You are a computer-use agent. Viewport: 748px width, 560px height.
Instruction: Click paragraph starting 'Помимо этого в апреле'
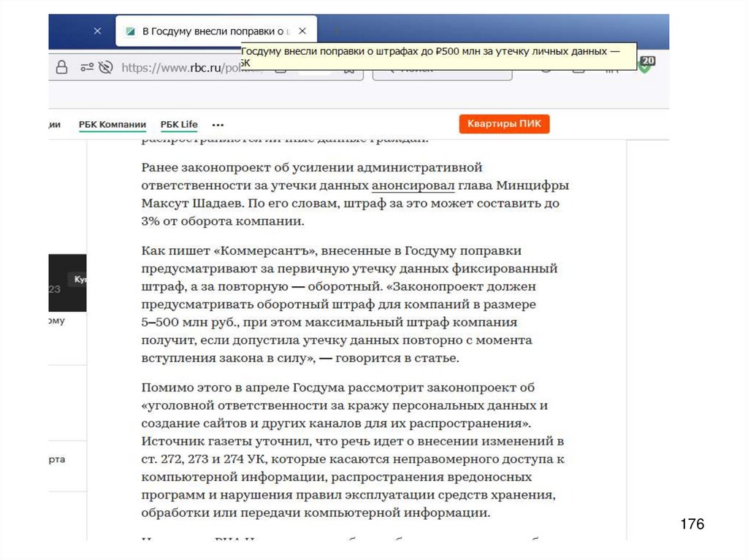click(353, 450)
